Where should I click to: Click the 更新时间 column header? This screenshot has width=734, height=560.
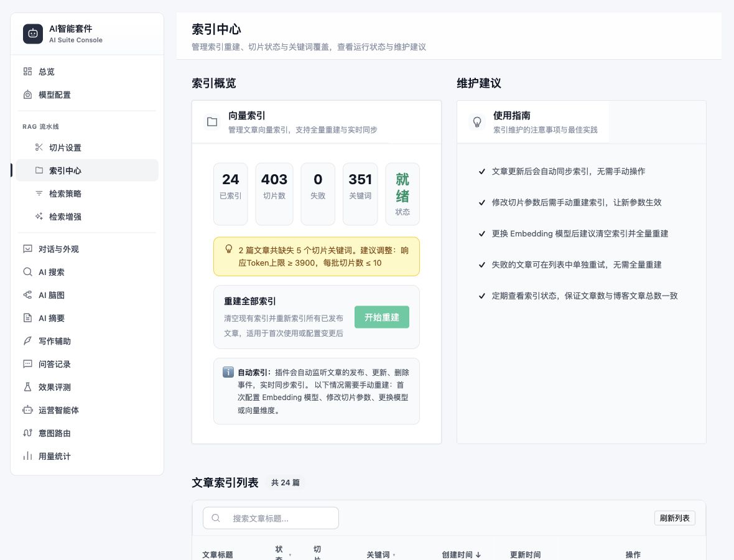click(525, 554)
